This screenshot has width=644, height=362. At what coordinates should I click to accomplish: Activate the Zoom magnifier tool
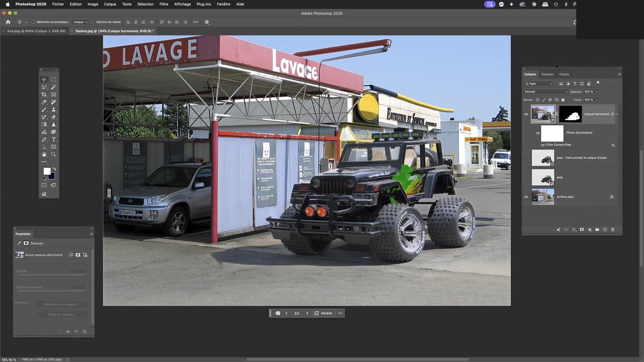(54, 154)
